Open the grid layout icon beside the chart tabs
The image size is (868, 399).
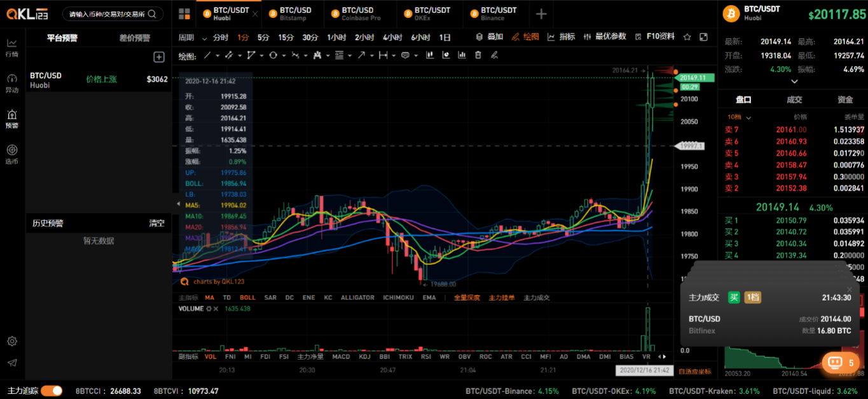tap(184, 14)
